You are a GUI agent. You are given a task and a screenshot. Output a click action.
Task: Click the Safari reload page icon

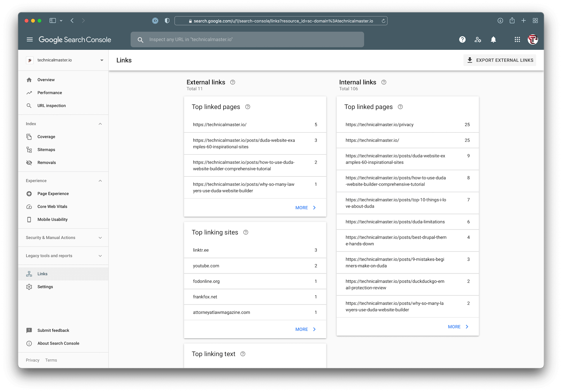383,21
